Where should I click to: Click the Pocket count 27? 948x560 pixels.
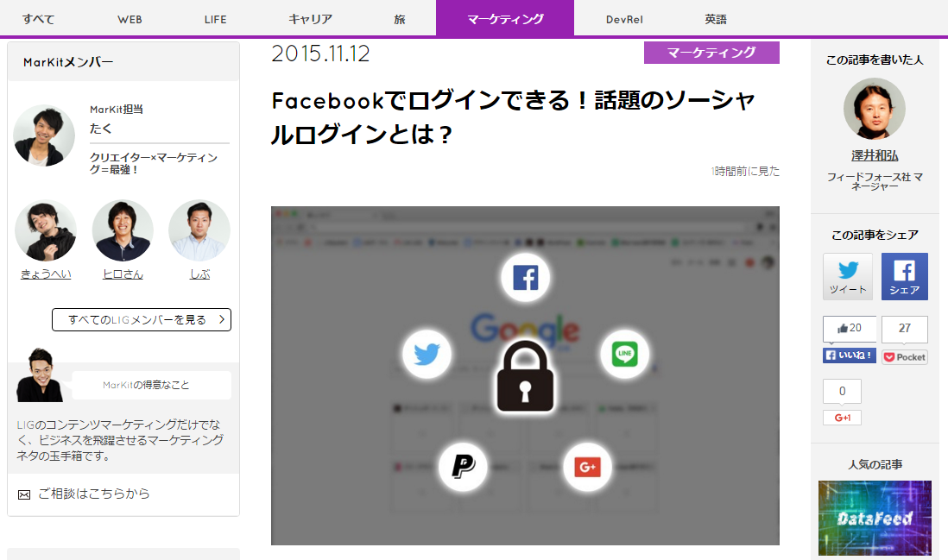(905, 328)
